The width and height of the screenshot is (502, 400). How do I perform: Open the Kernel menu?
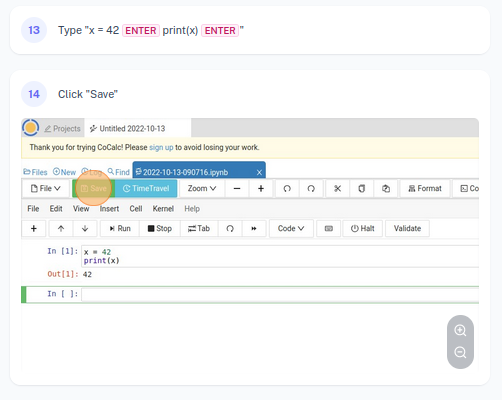pos(163,209)
